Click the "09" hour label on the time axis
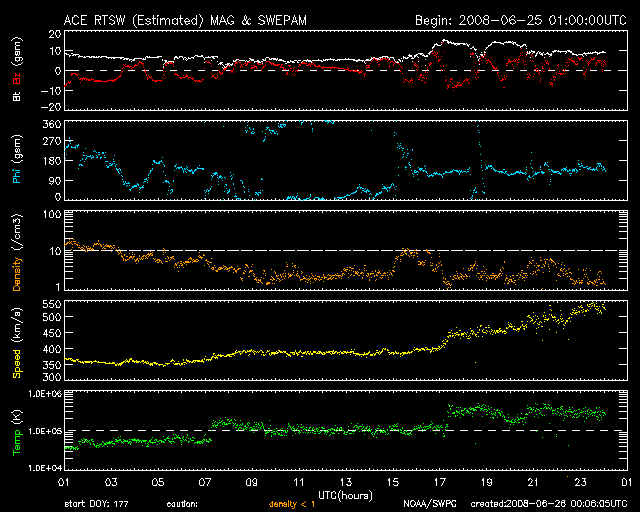The width and height of the screenshot is (640, 512). [252, 483]
